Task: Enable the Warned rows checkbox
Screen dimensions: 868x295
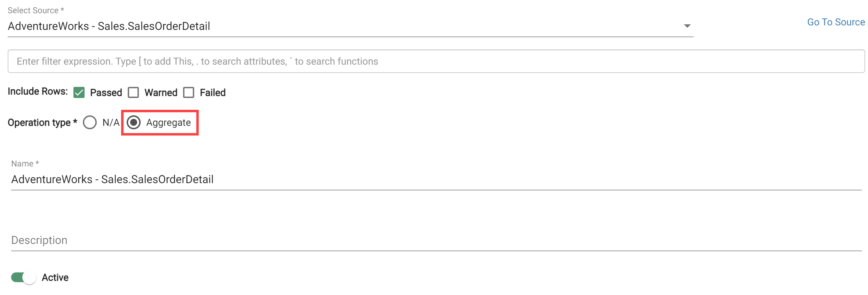Action: coord(133,92)
